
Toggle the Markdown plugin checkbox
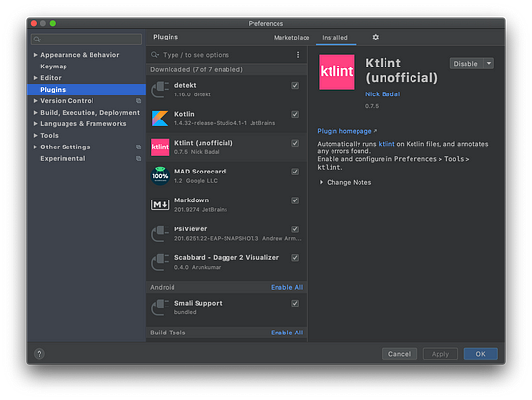point(295,200)
